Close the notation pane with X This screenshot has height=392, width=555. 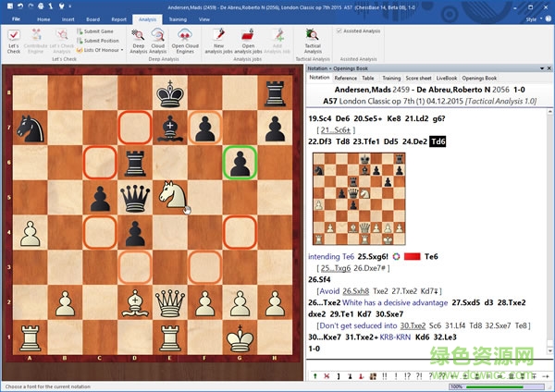click(x=549, y=68)
